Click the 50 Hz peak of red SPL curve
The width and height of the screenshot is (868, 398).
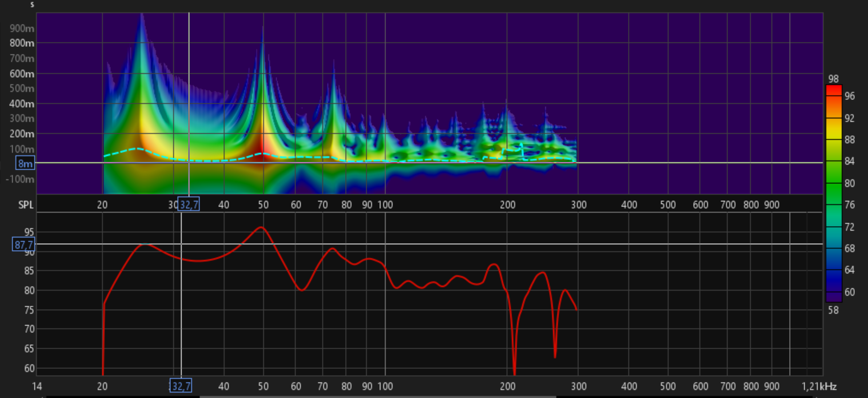click(x=261, y=227)
